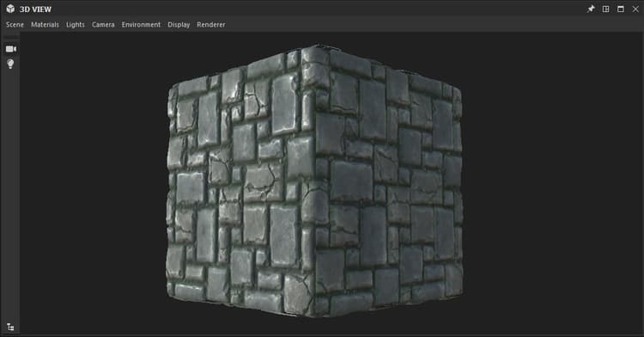Open the Scene menu

coord(15,25)
